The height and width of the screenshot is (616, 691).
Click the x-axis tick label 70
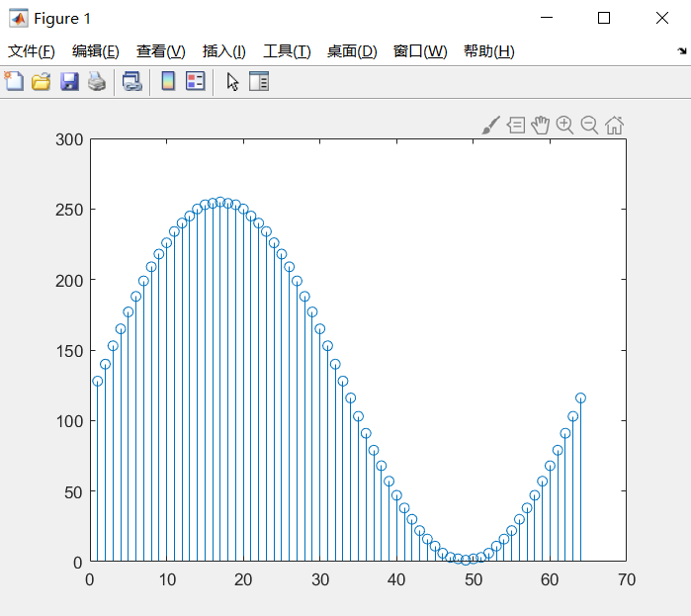[x=626, y=579]
